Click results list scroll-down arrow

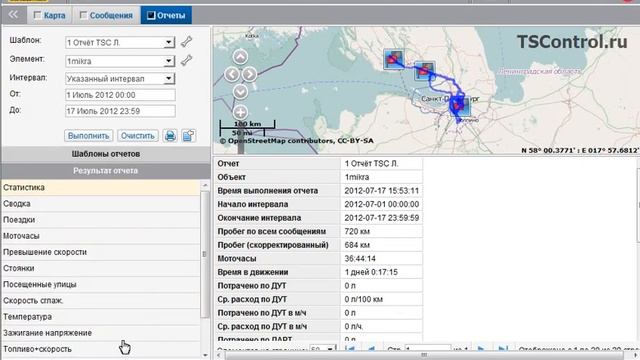click(205, 356)
